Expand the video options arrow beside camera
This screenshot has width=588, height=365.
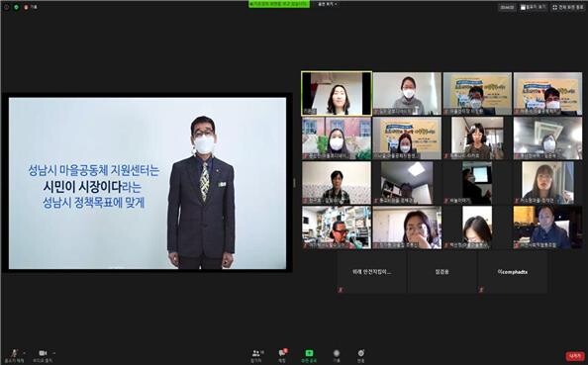pyautogui.click(x=54, y=353)
